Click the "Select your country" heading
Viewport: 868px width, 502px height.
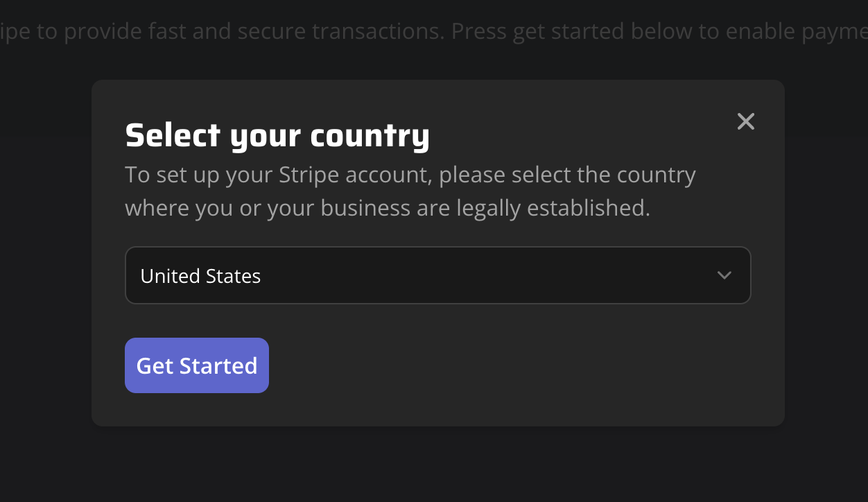[277, 135]
